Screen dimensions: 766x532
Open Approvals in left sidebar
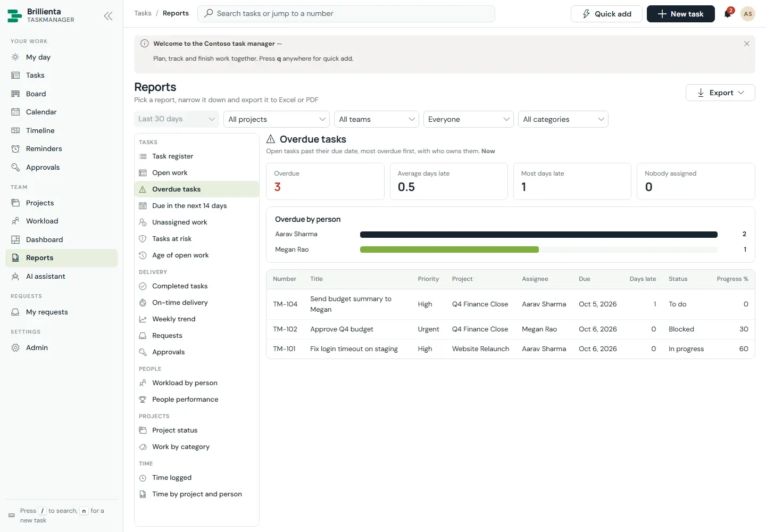click(x=61, y=167)
